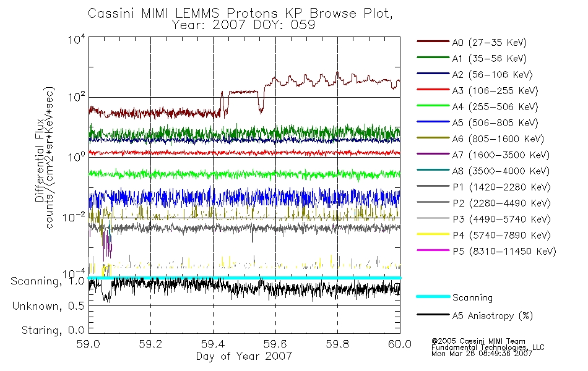The image size is (588, 371).
Task: Click the A7 (1600-3500 KeV) legend label
Action: [x=501, y=156]
